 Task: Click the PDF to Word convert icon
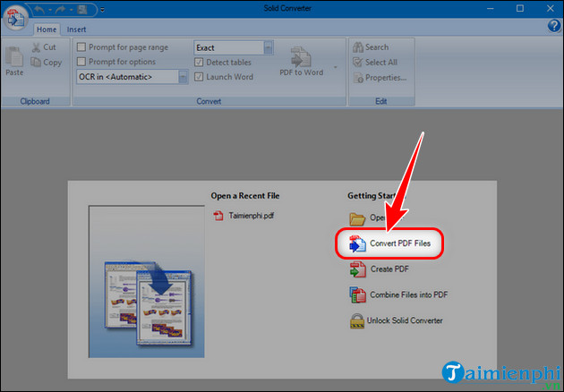(x=301, y=56)
